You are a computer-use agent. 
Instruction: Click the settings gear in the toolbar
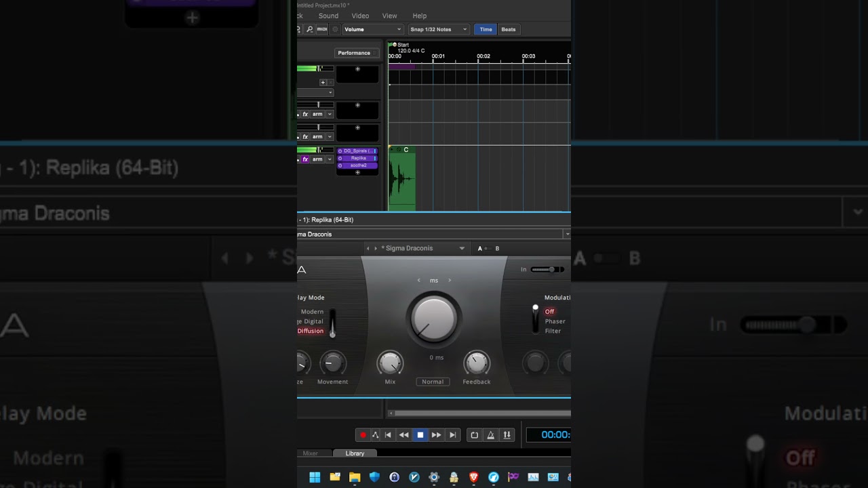point(335,29)
